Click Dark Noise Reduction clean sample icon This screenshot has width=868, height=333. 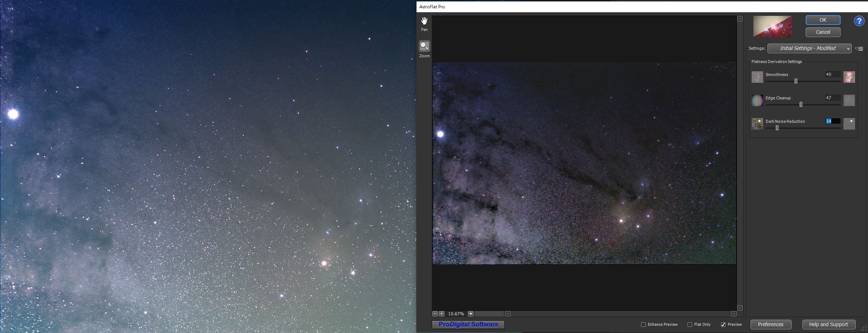[849, 124]
